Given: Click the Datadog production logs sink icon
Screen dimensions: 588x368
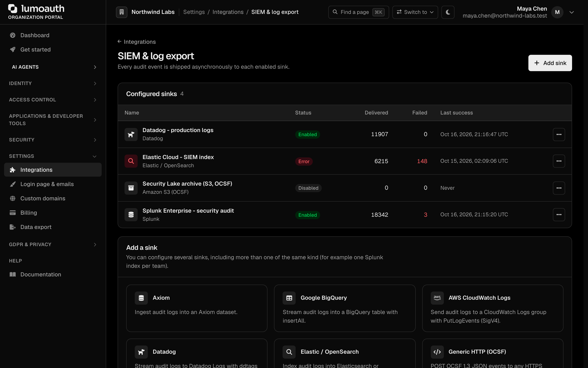Looking at the screenshot, I should click(131, 134).
